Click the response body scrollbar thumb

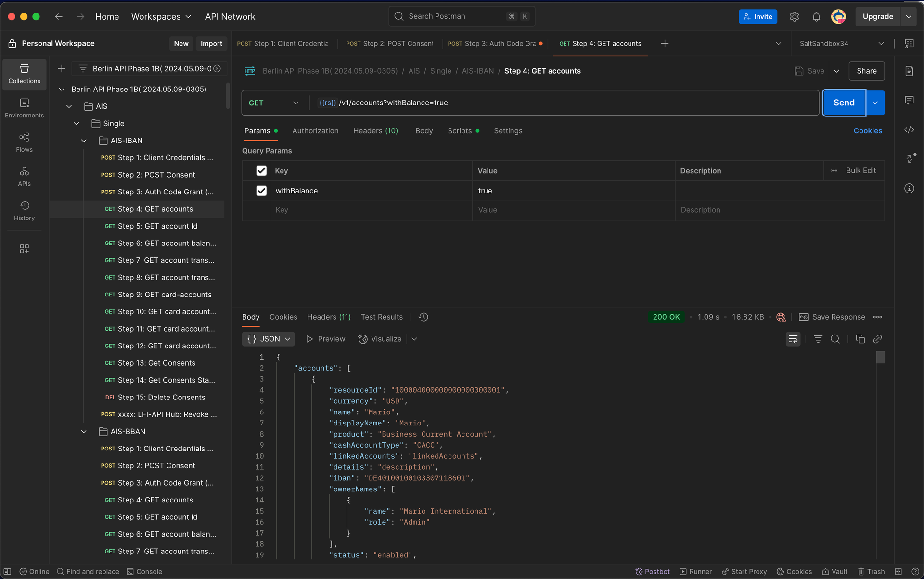(880, 357)
